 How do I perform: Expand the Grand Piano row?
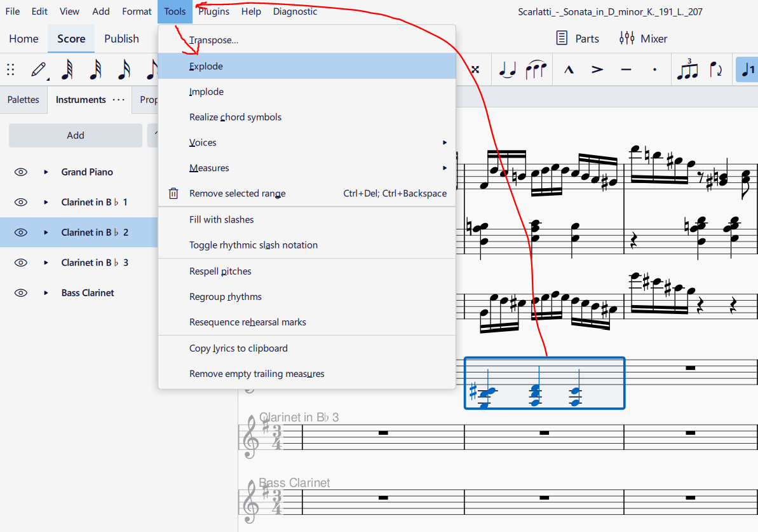pyautogui.click(x=46, y=172)
